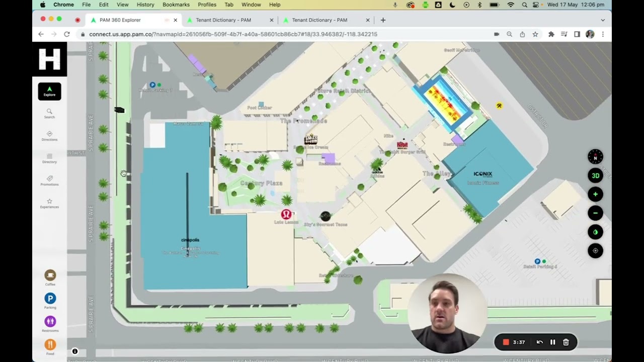Open the History menu
Screen dimensions: 644x362
[x=145, y=5]
